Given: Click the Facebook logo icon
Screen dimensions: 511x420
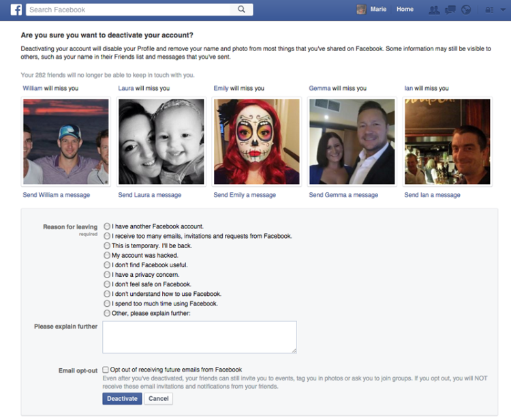Looking at the screenshot, I should (16, 10).
